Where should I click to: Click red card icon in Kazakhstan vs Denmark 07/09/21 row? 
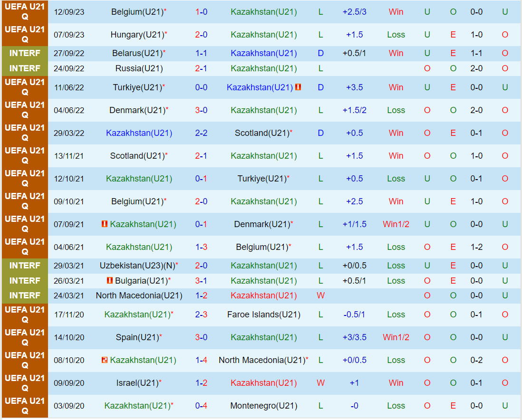coord(105,224)
